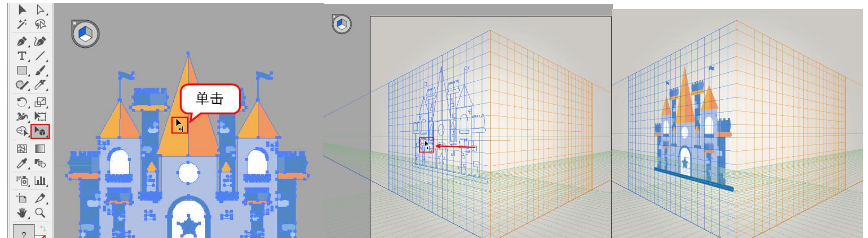
Task: Select the Gradient tool
Action: pos(40,149)
